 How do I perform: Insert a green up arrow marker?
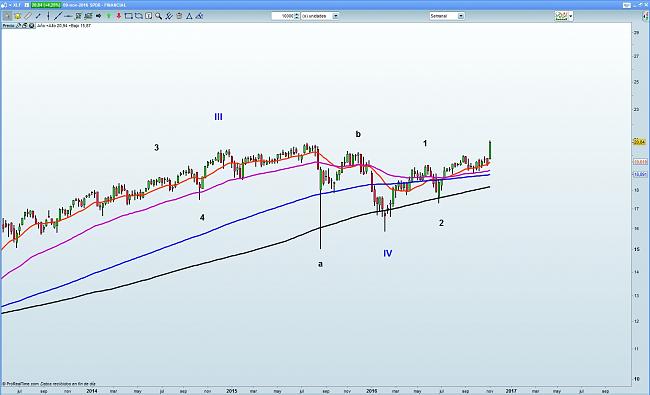[x=109, y=16]
